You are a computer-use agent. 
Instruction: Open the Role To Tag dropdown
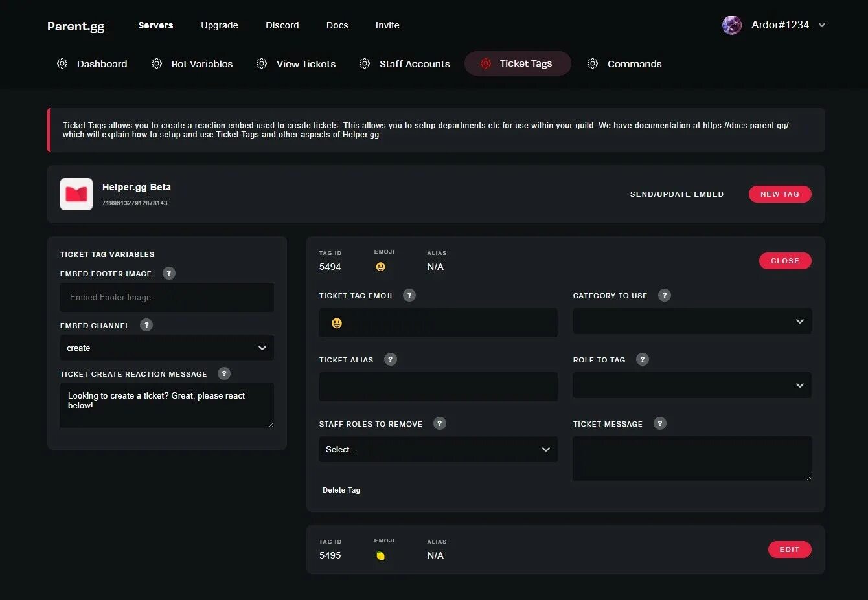(x=692, y=386)
